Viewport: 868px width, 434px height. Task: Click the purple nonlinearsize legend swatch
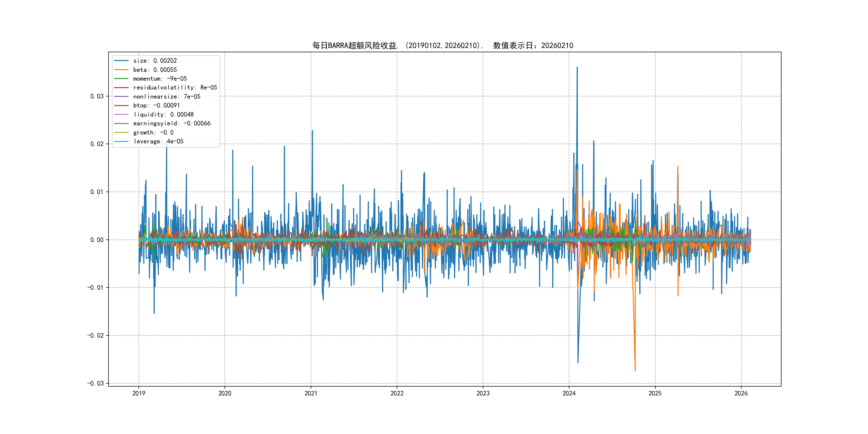[121, 97]
